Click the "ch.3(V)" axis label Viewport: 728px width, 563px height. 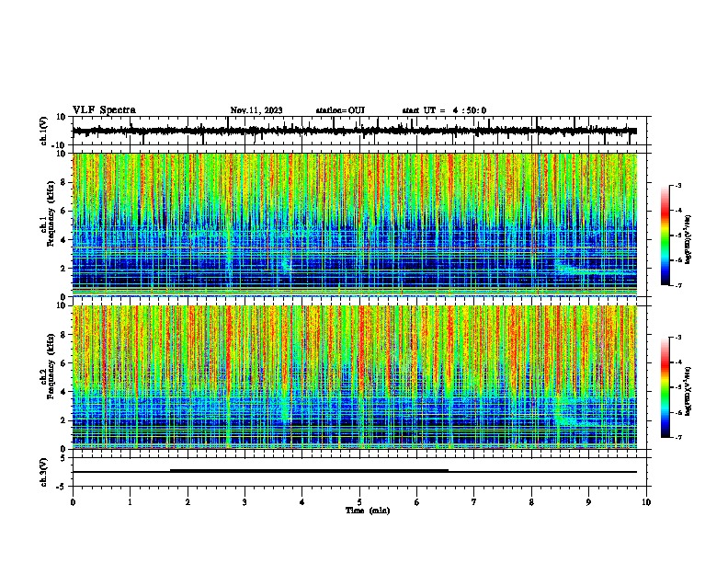(44, 472)
